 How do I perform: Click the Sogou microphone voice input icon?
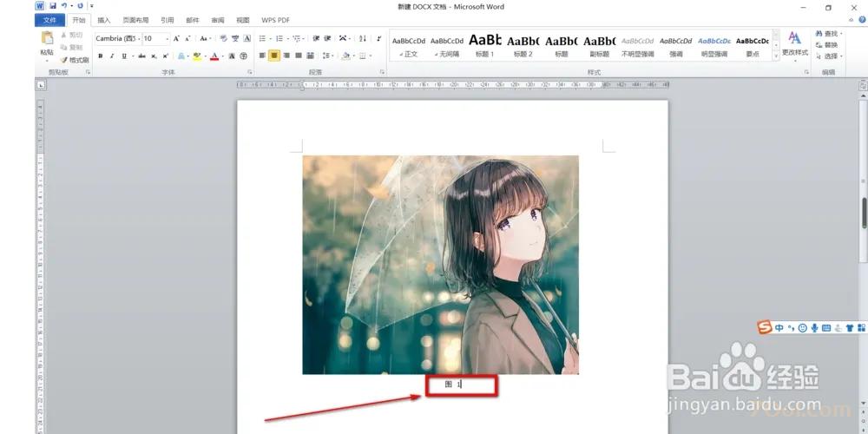814,328
